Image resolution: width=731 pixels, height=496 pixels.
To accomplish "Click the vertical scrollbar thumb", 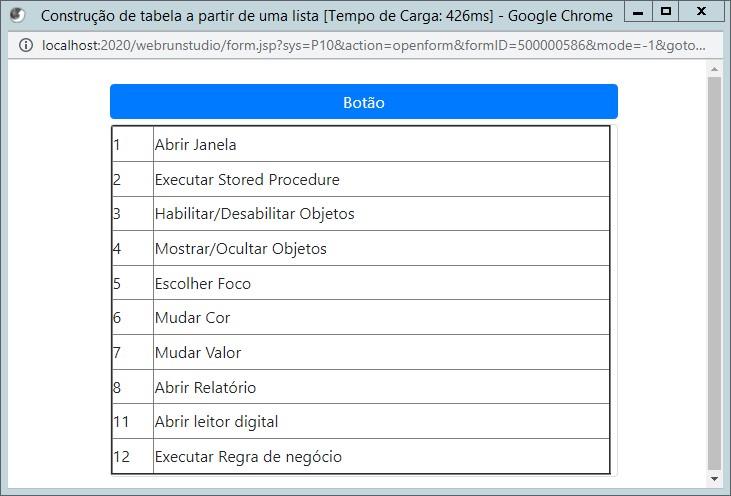I will point(714,270).
